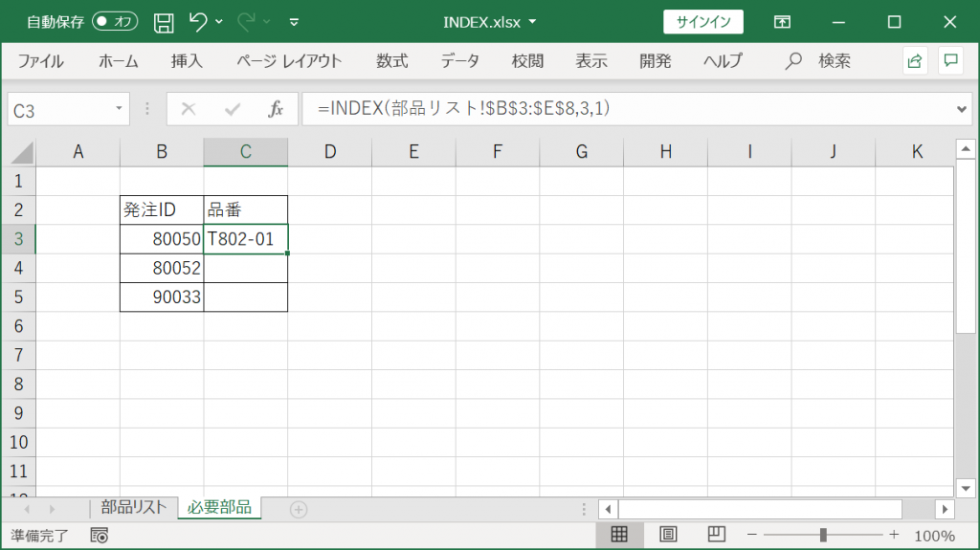Click horizontal scrollbar left arrow
980x550 pixels.
coord(608,510)
